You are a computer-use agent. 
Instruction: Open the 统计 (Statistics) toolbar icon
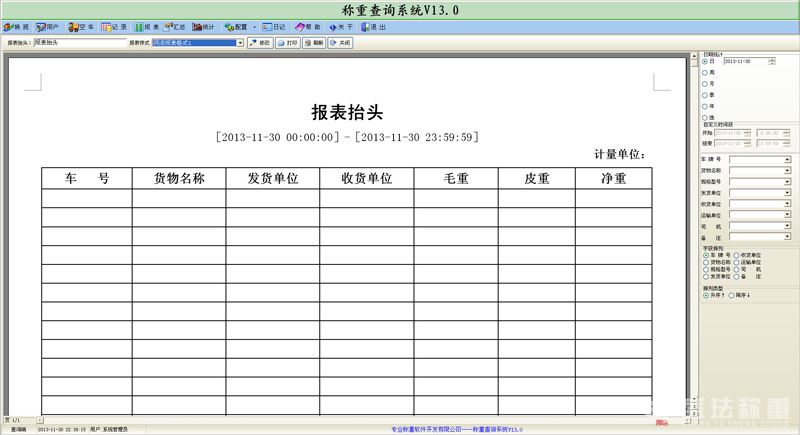203,27
